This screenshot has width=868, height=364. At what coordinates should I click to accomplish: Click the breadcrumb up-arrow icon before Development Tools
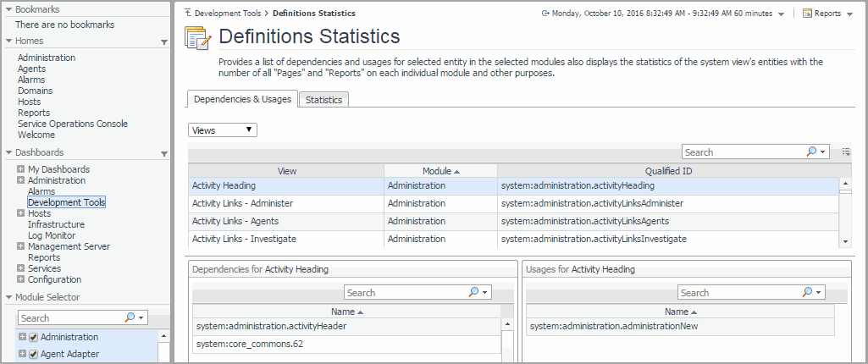click(x=187, y=14)
